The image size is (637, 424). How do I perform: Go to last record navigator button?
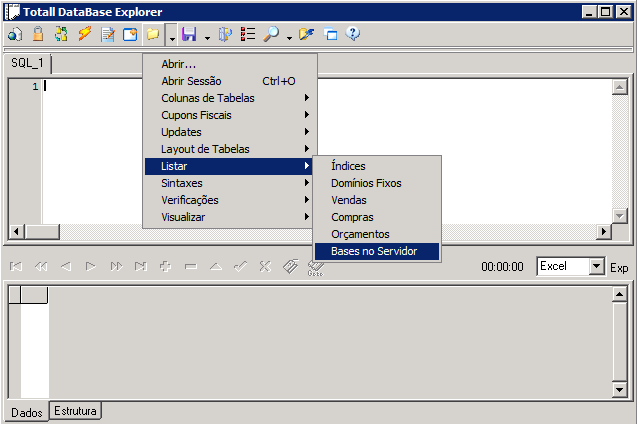coord(141,266)
